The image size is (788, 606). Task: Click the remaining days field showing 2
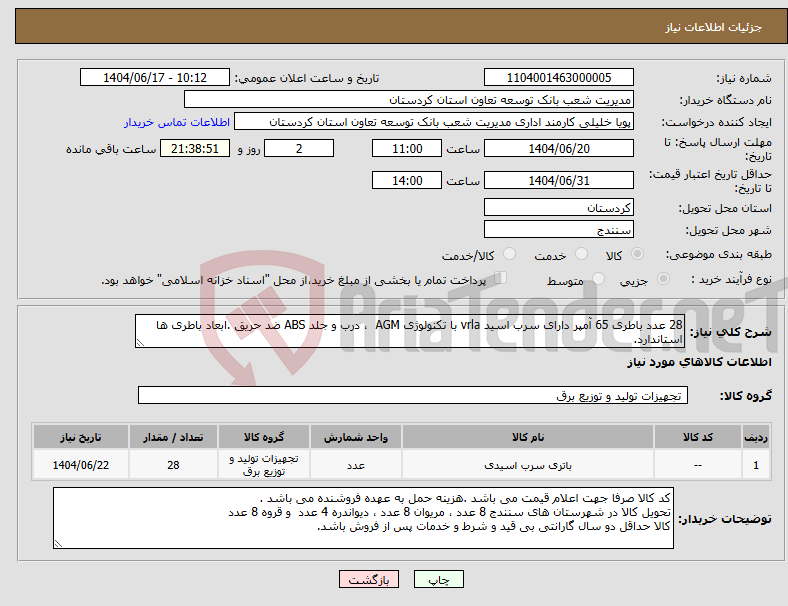pos(299,148)
